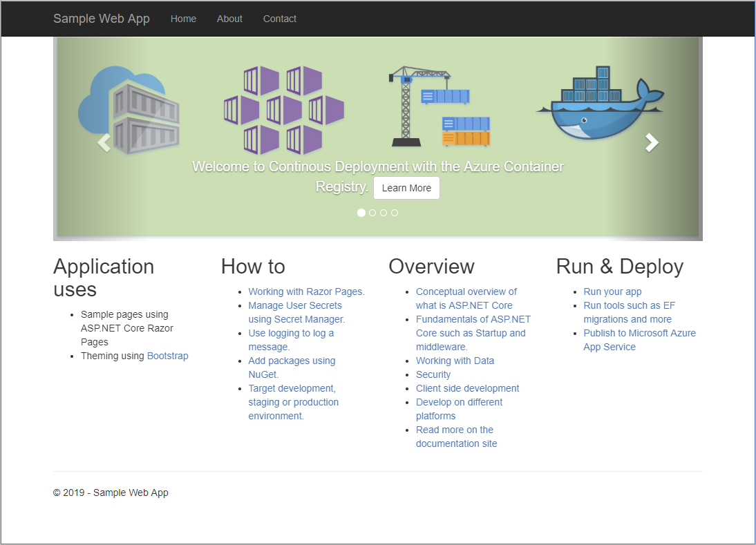756x545 pixels.
Task: Open Working with Razor Pages link
Action: 307,291
